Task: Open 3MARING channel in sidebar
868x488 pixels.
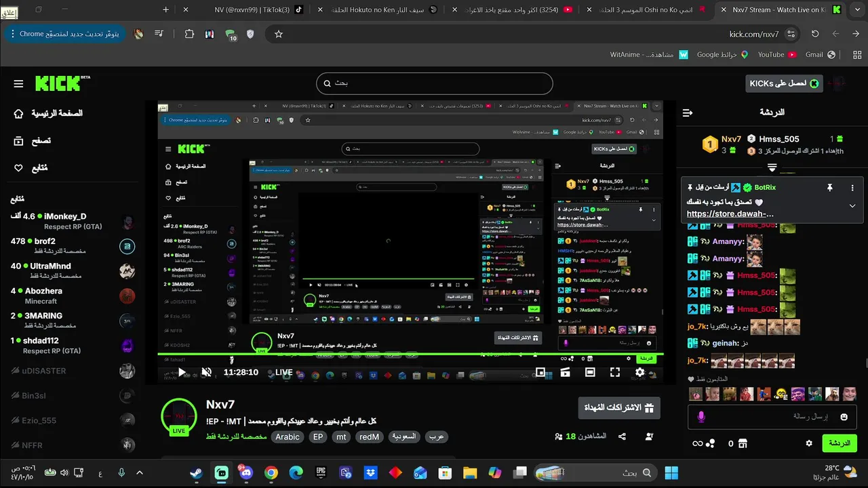Action: pyautogui.click(x=71, y=321)
